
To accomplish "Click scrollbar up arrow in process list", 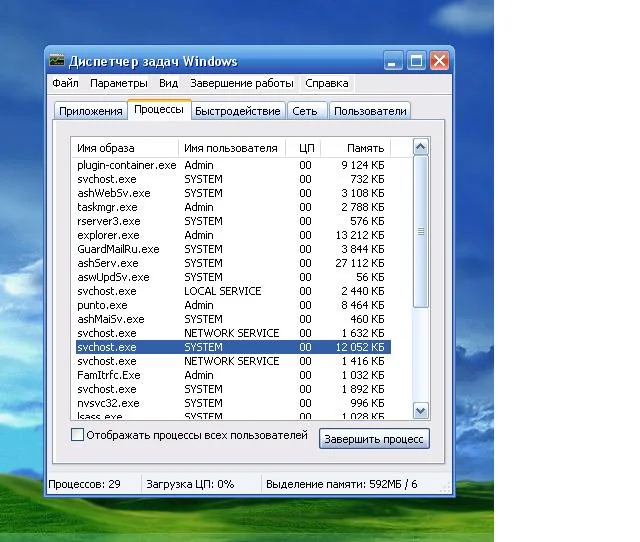I will coord(421,148).
